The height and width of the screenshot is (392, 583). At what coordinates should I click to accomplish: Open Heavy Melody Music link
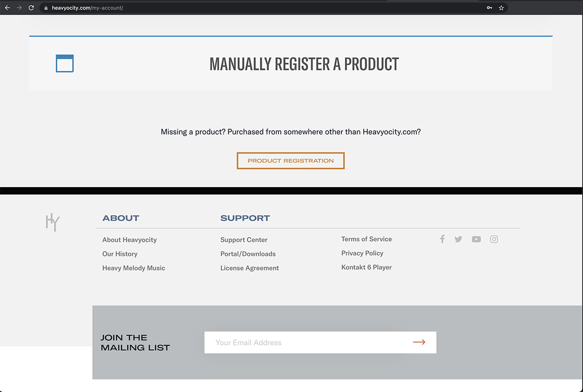point(134,268)
